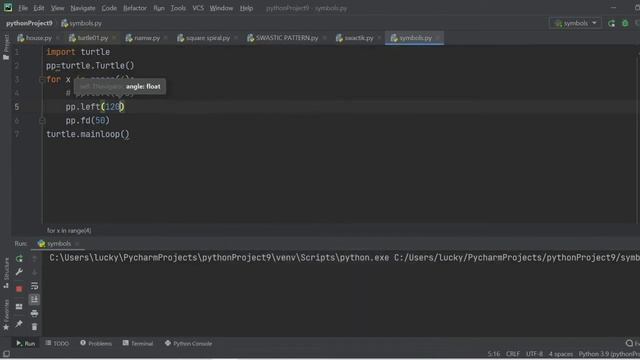Click the Down stack trace arrow in the console
Screen dimensions: 640x360
tap(34, 272)
